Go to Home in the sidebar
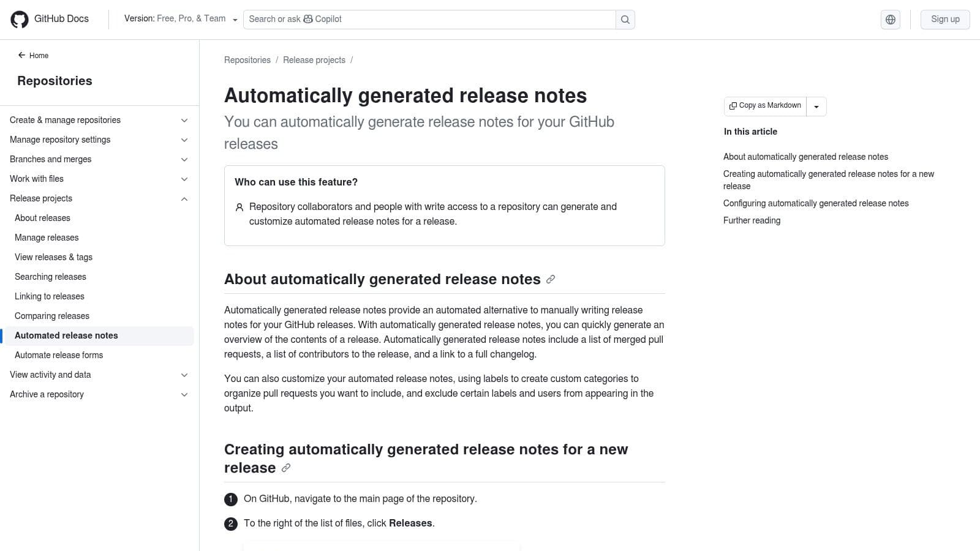 point(33,55)
